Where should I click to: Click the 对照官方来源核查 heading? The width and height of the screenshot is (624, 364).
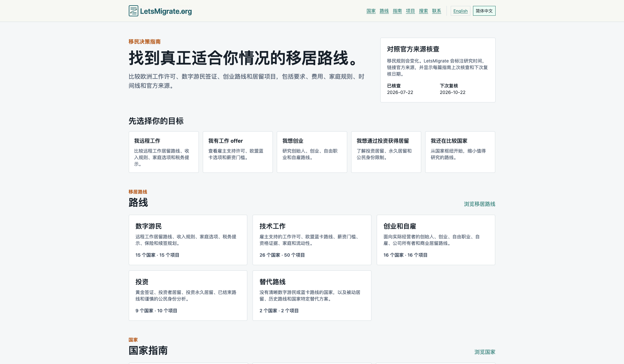(413, 49)
